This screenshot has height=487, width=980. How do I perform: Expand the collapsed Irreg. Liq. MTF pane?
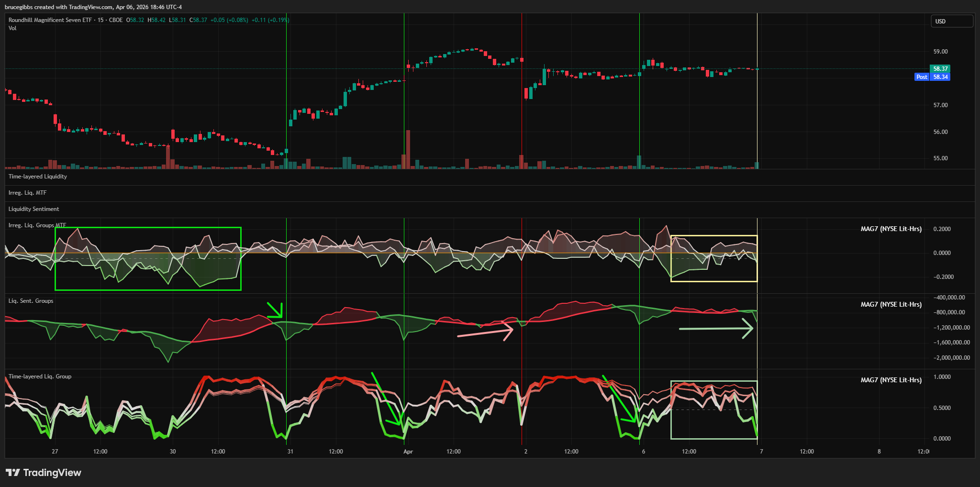point(27,193)
